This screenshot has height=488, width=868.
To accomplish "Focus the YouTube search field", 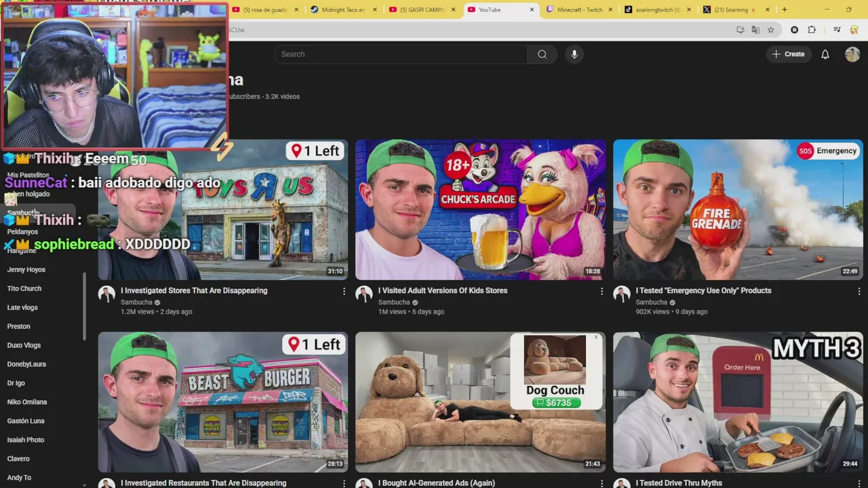I will [400, 54].
